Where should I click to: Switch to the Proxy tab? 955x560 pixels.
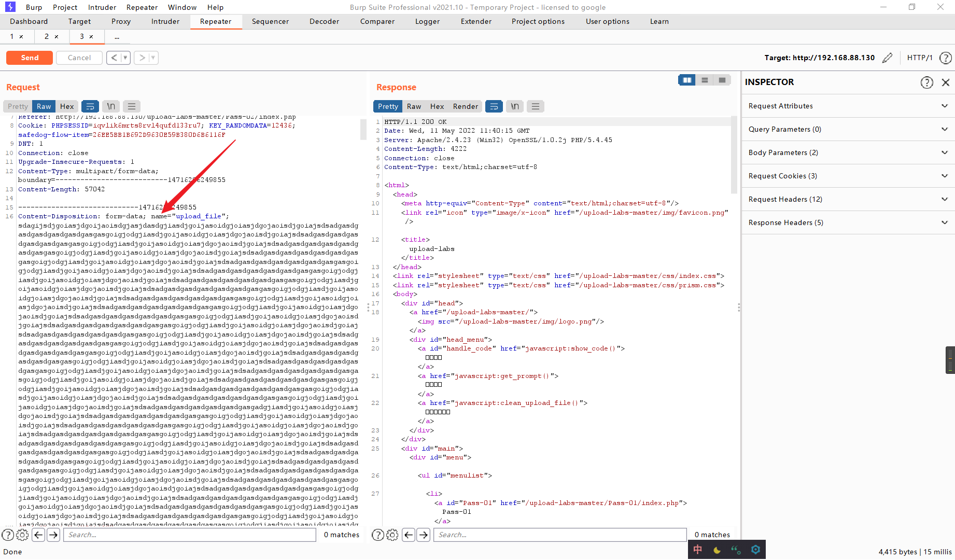click(x=121, y=21)
